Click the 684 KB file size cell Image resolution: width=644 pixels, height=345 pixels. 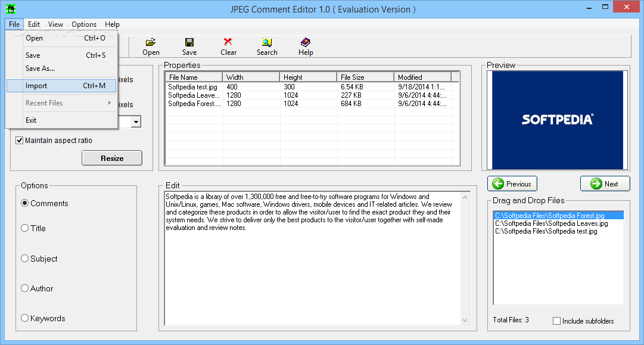(351, 104)
